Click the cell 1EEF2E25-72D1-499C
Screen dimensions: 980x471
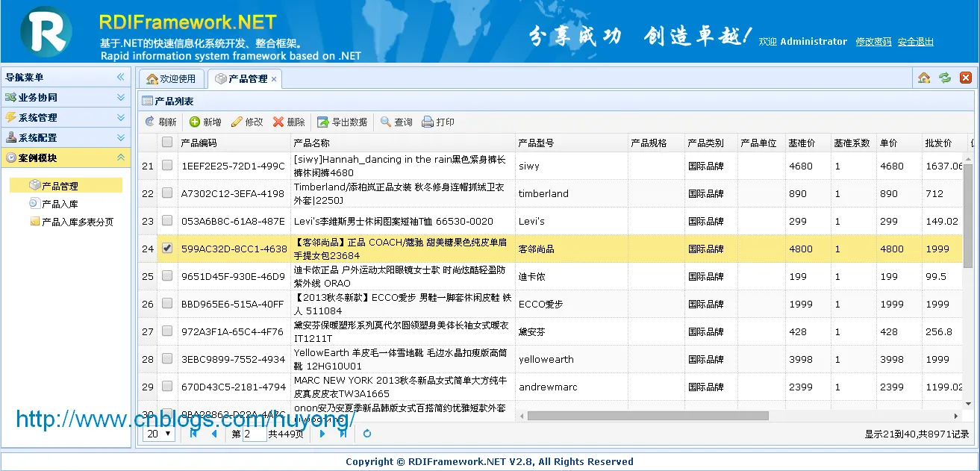coord(233,166)
